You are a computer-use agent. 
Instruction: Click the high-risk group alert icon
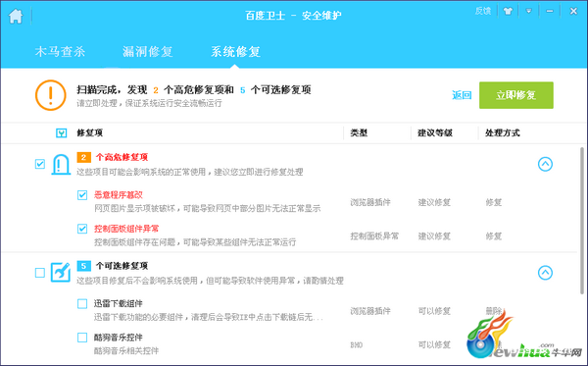(61, 165)
